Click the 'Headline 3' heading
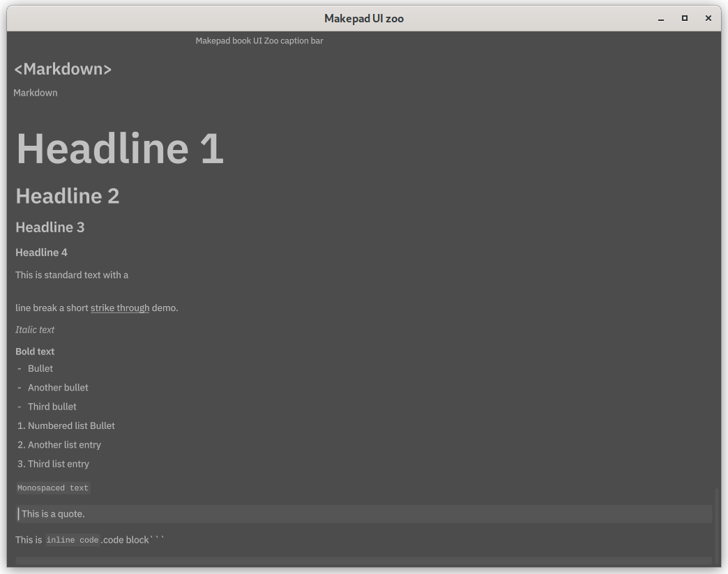Viewport: 728px width, 574px height. (x=50, y=227)
